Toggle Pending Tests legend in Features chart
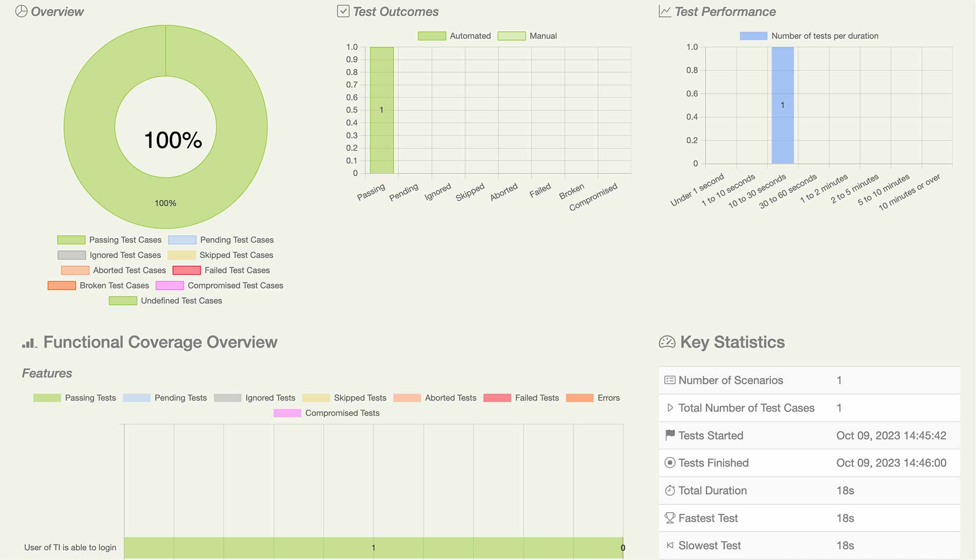The width and height of the screenshot is (976, 560). click(165, 398)
